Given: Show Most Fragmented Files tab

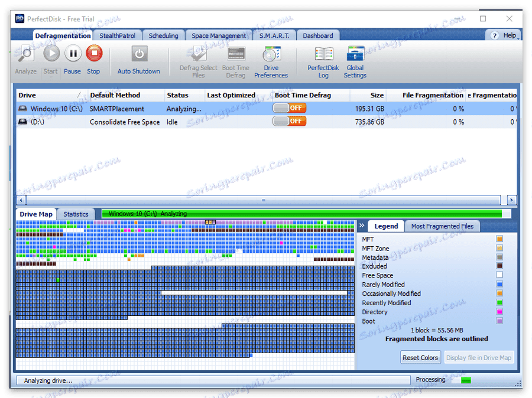Looking at the screenshot, I should point(442,226).
